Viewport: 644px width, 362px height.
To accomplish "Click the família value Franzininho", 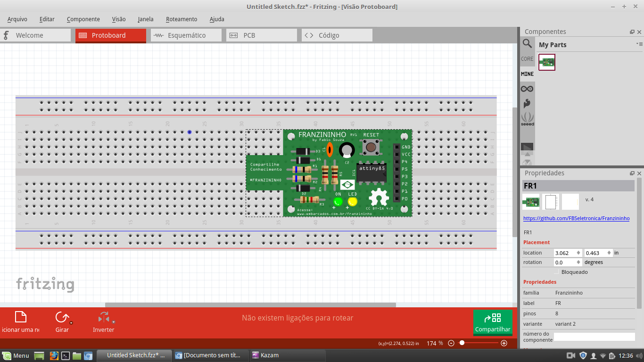I will pyautogui.click(x=569, y=293).
